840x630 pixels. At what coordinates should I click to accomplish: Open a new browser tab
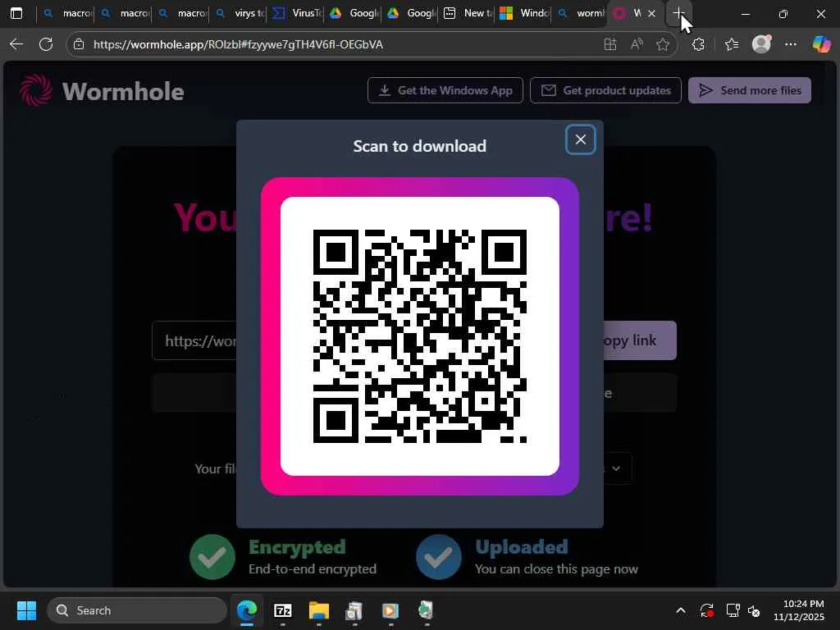pyautogui.click(x=678, y=13)
